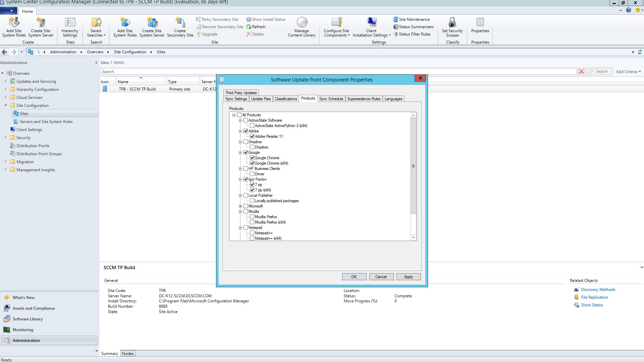Viewport: 644px width, 362px height.
Task: Click the Configure Site Components icon
Action: [x=336, y=23]
